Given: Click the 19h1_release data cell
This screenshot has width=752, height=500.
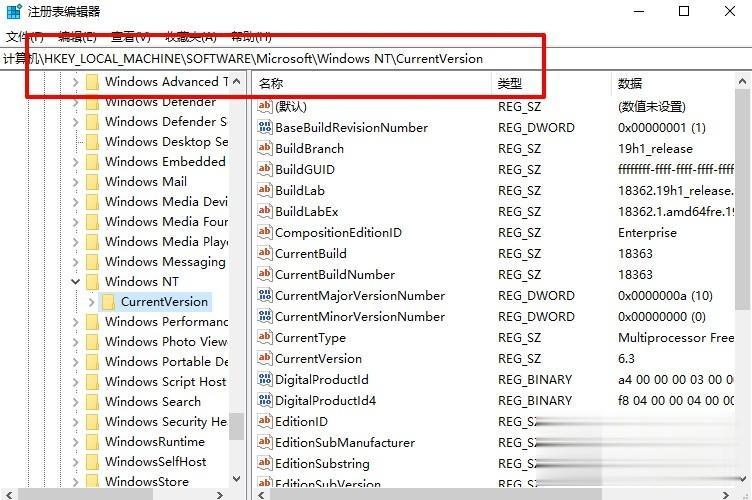Looking at the screenshot, I should click(x=655, y=149).
